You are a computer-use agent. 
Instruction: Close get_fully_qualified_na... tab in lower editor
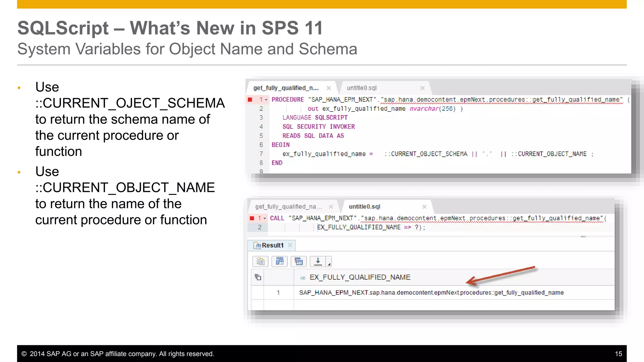coord(331,206)
